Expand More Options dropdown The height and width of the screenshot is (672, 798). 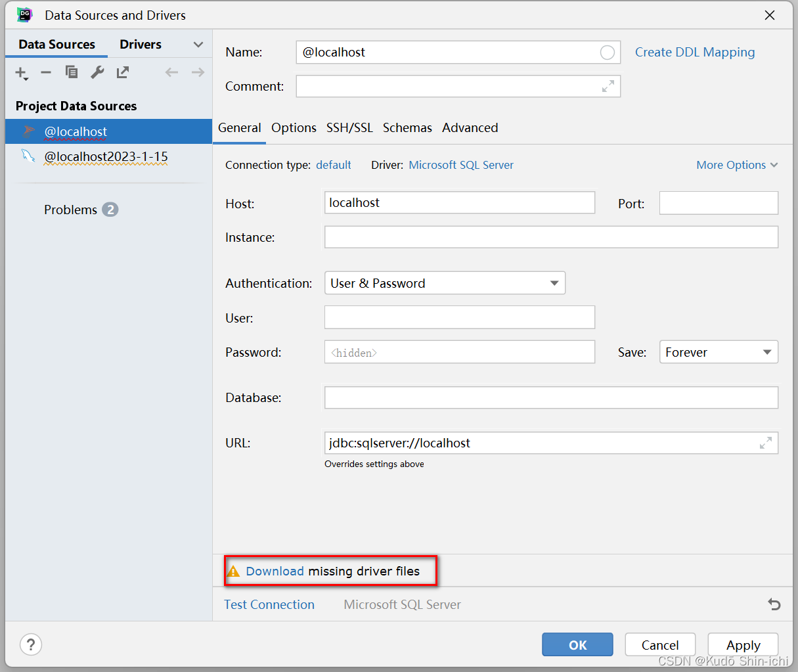tap(737, 165)
